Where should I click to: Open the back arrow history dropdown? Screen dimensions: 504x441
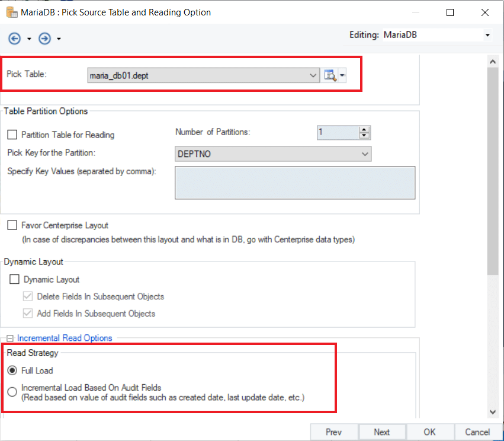coord(29,39)
